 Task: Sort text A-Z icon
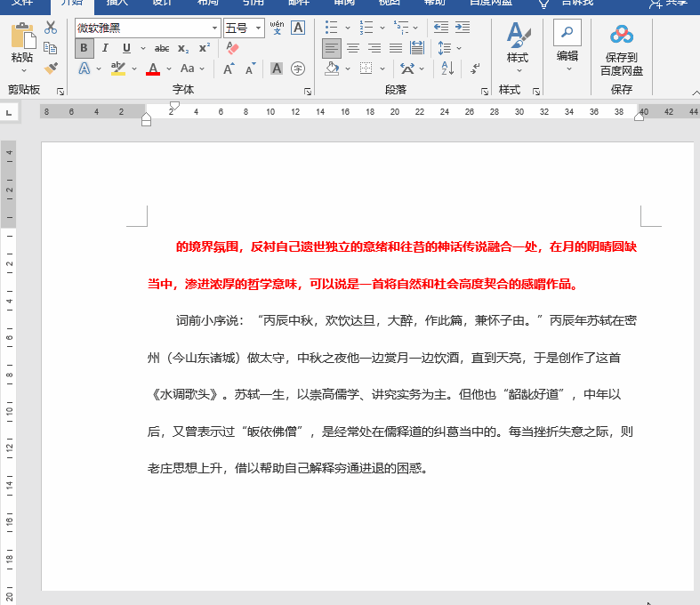coord(447,69)
